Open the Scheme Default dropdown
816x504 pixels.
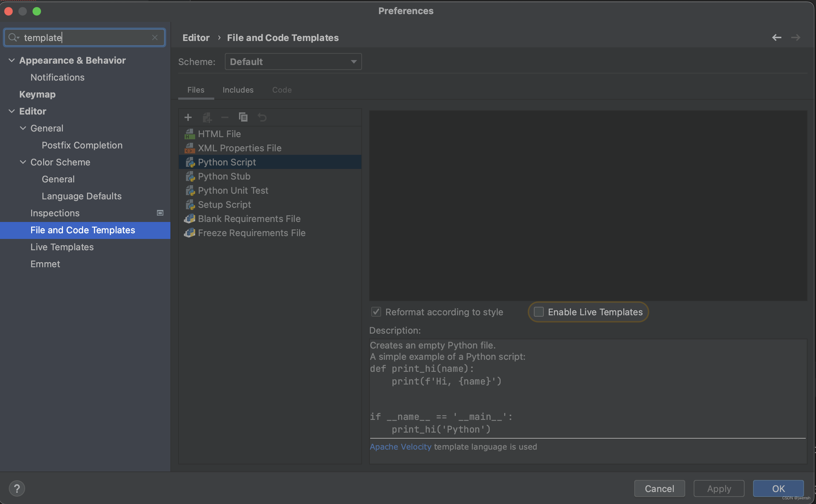tap(293, 61)
